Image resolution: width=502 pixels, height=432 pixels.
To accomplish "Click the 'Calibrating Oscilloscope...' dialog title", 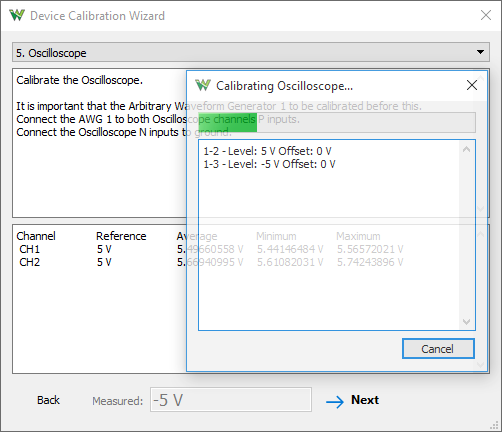I will click(284, 86).
